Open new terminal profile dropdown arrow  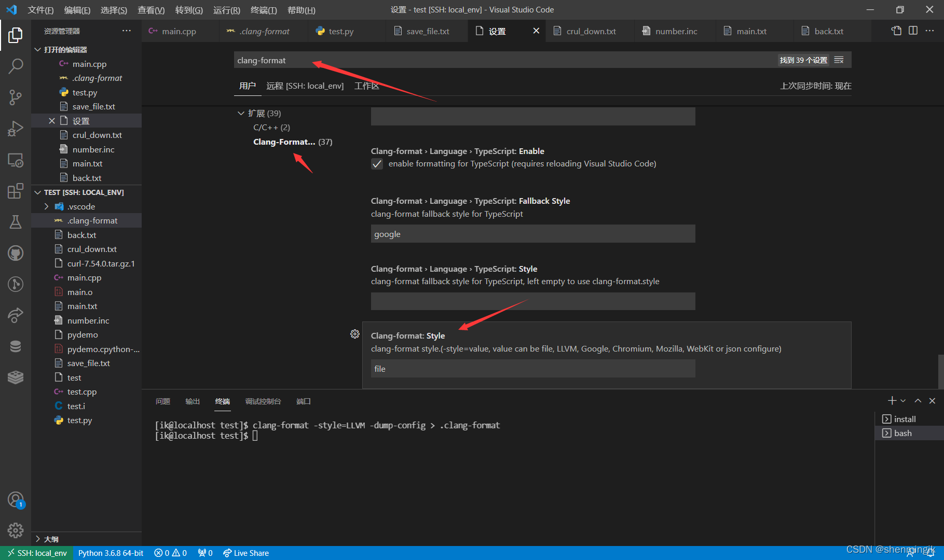click(x=904, y=401)
